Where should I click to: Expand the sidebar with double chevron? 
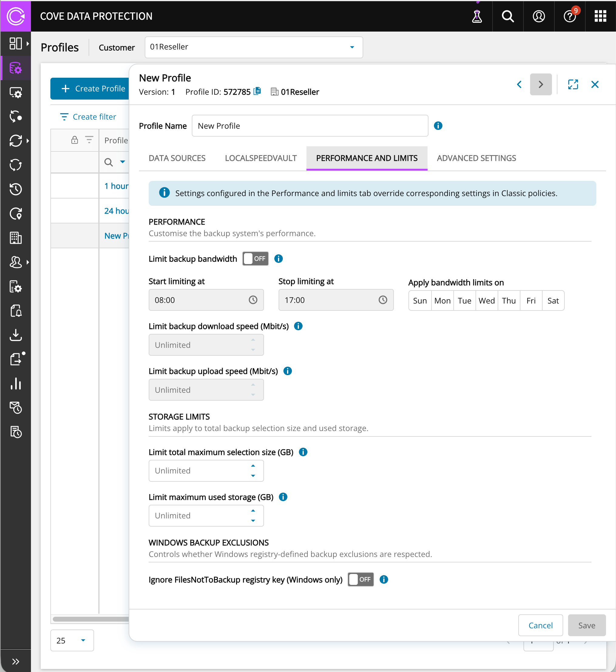coord(16,661)
